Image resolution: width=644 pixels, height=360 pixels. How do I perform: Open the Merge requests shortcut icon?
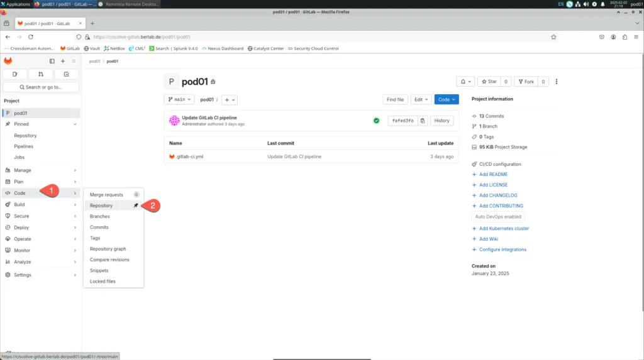point(41,74)
